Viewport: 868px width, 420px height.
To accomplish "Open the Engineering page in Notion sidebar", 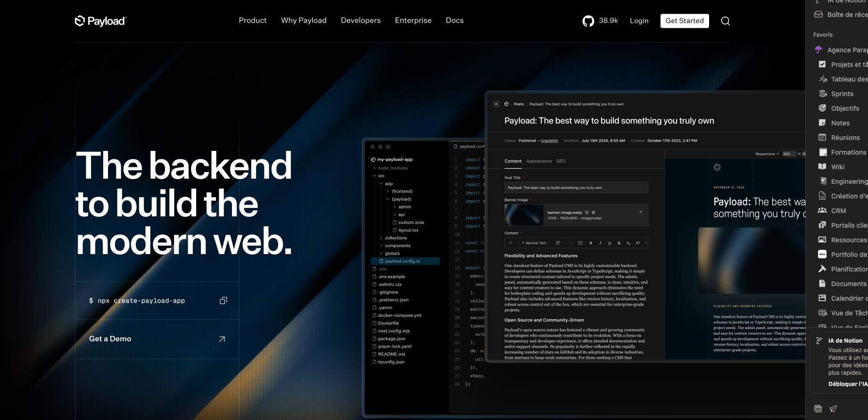I will click(x=843, y=181).
